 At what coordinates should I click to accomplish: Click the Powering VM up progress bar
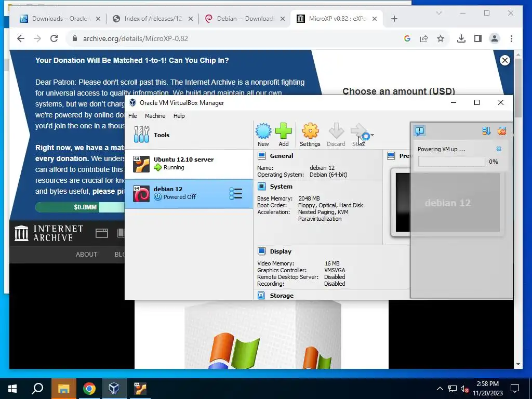[x=451, y=162]
